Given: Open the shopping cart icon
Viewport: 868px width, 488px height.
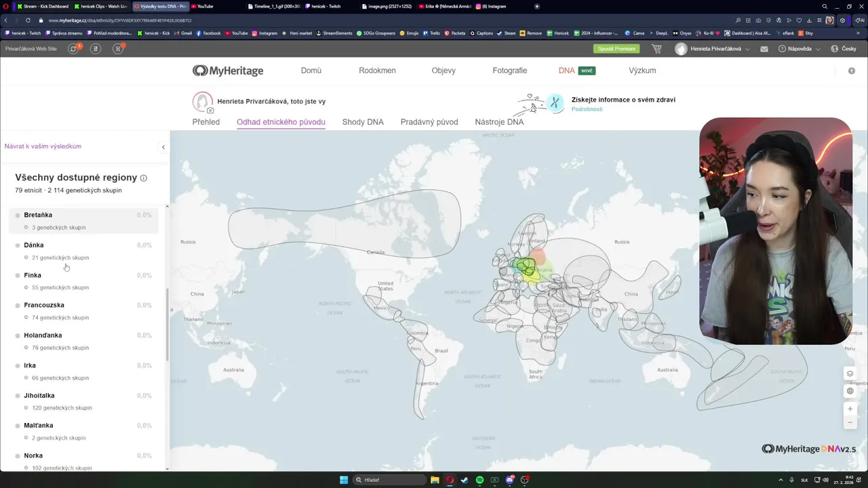Looking at the screenshot, I should click(x=656, y=49).
